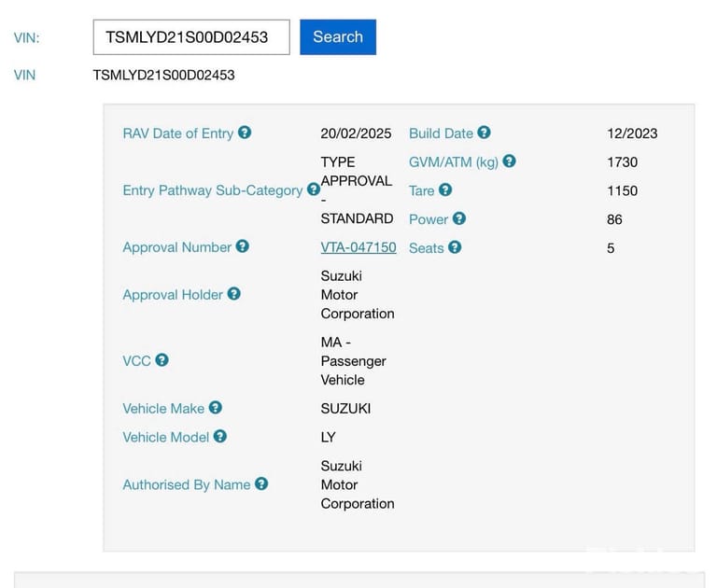
Task: Click the GVM/ATM (kg) label
Action: pyautogui.click(x=453, y=162)
